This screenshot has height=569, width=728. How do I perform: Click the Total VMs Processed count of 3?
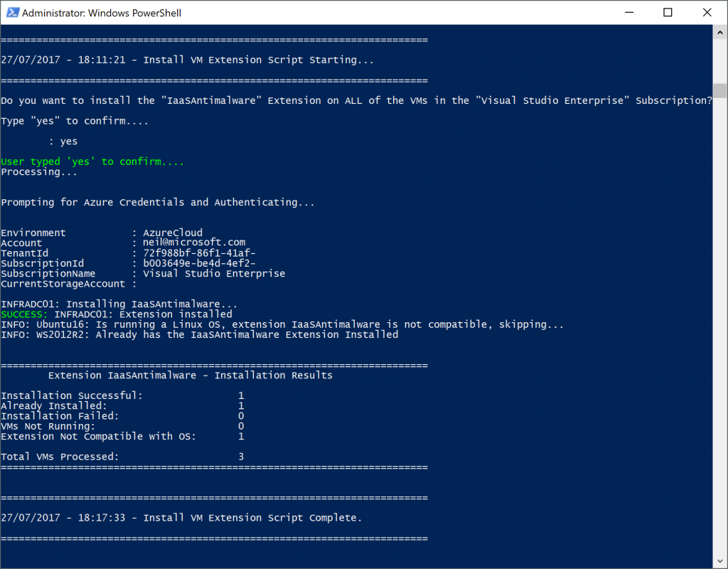coord(241,456)
